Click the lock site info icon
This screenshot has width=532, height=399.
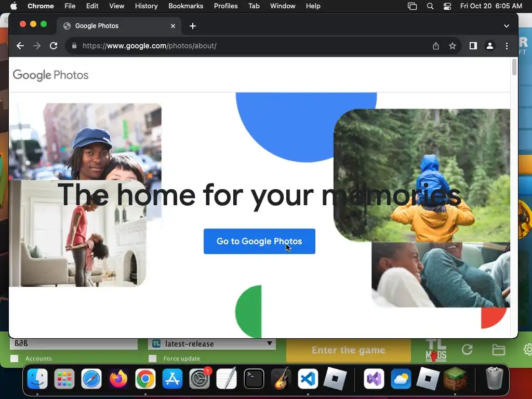74,46
